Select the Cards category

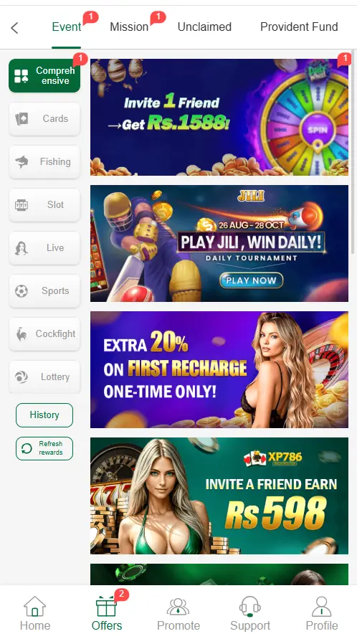click(x=44, y=119)
